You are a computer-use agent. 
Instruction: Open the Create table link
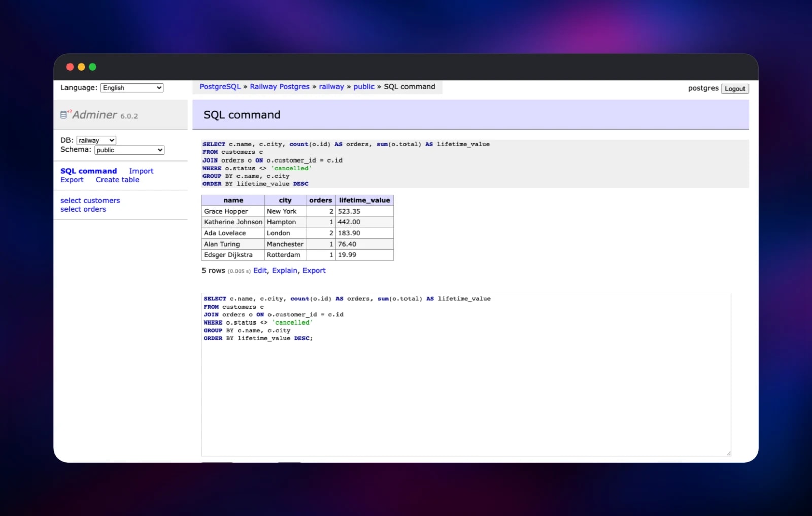(117, 180)
